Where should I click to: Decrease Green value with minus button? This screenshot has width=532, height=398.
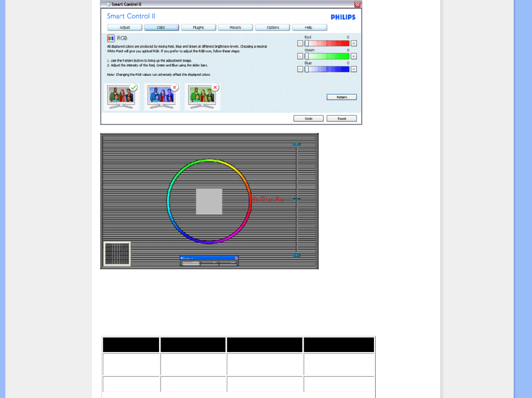[x=300, y=56]
